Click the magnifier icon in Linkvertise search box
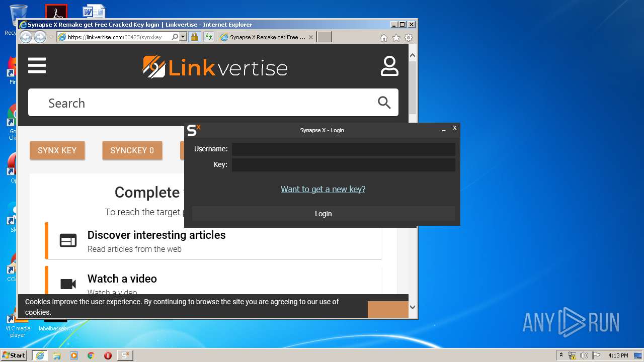644x362 pixels. click(384, 103)
